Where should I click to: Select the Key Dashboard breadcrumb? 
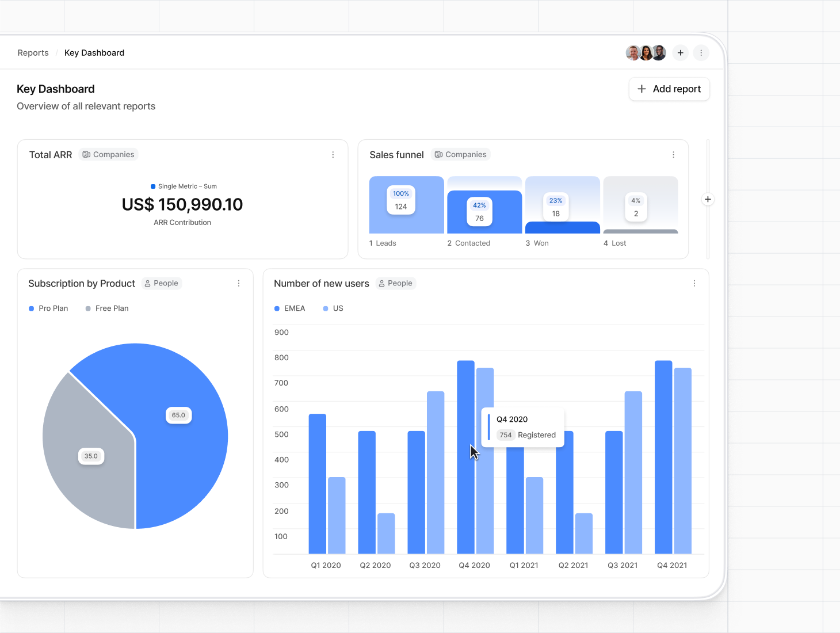pyautogui.click(x=94, y=52)
